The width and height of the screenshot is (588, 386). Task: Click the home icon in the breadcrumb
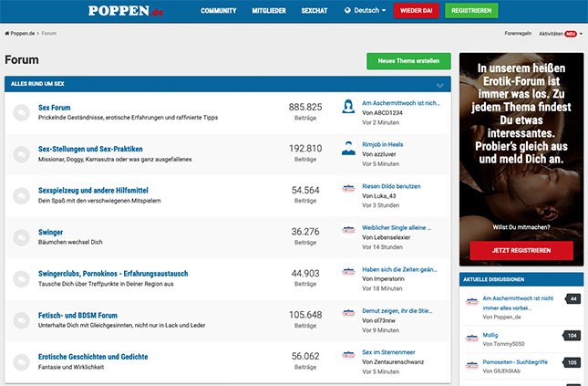(x=7, y=33)
